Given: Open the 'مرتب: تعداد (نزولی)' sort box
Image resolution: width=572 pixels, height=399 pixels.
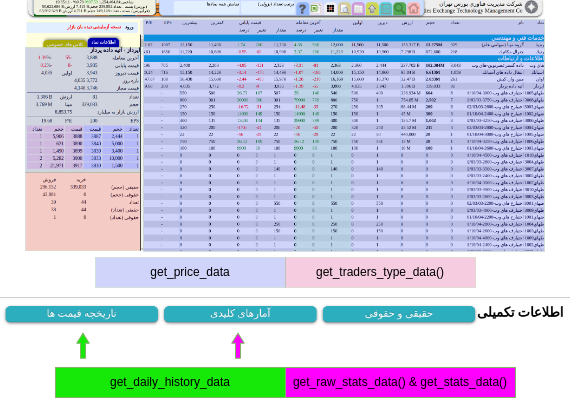Looking at the screenshot, I should click(x=268, y=8).
